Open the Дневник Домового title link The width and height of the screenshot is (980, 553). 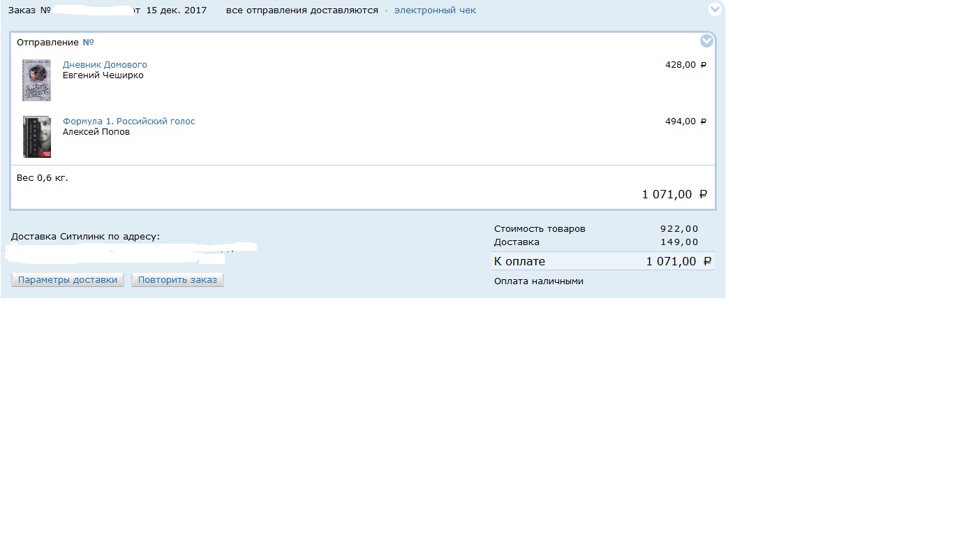105,65
